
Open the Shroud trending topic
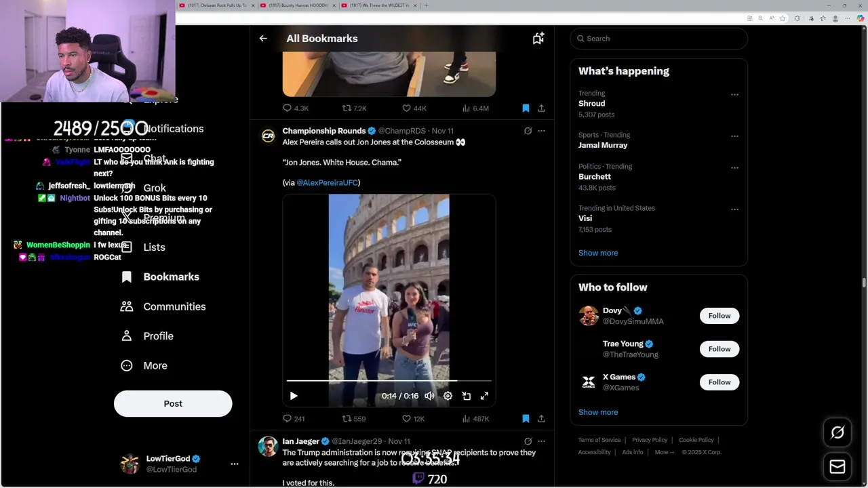(x=591, y=104)
